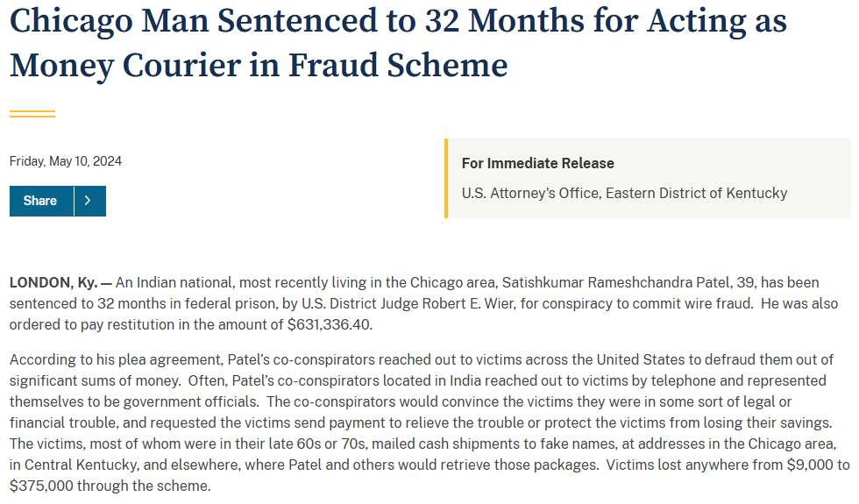Click the Friday, May 10, 2024 date
859x504 pixels.
(x=66, y=161)
